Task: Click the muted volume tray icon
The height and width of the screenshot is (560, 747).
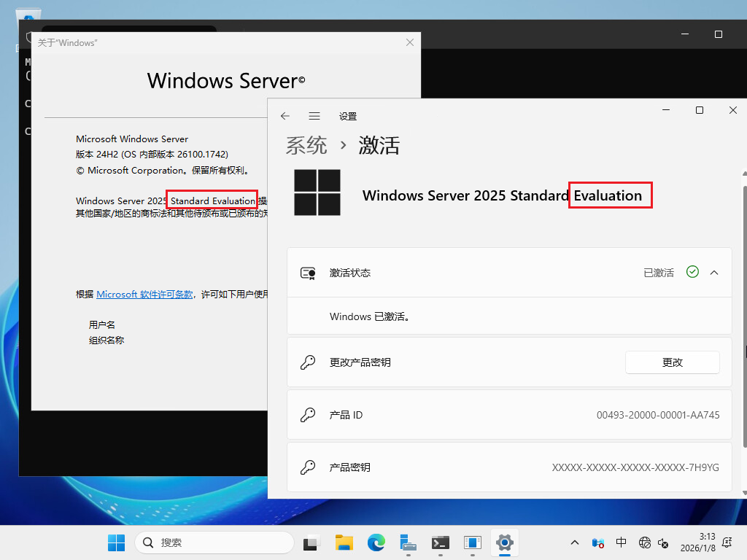Action: tap(663, 542)
